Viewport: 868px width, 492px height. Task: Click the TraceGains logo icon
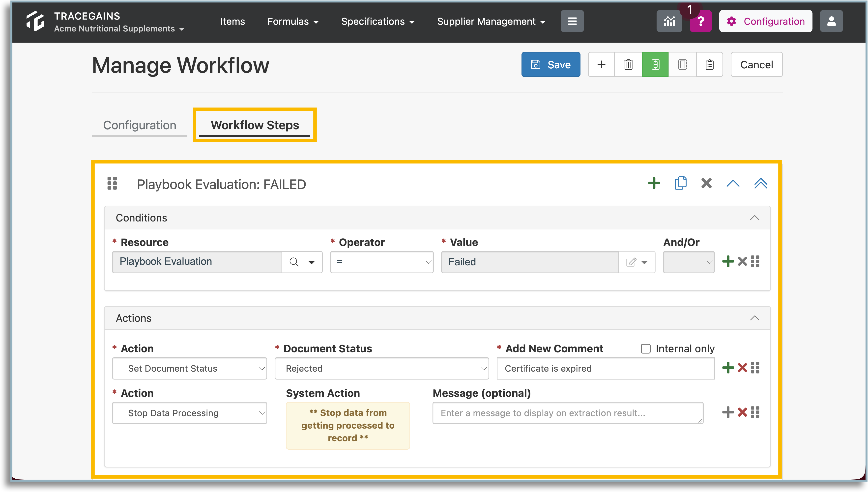35,21
